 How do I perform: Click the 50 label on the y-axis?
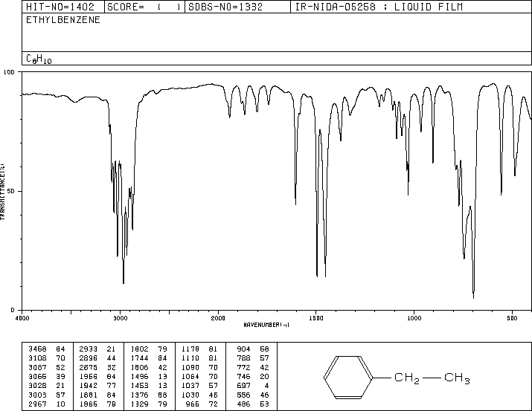pyautogui.click(x=11, y=191)
